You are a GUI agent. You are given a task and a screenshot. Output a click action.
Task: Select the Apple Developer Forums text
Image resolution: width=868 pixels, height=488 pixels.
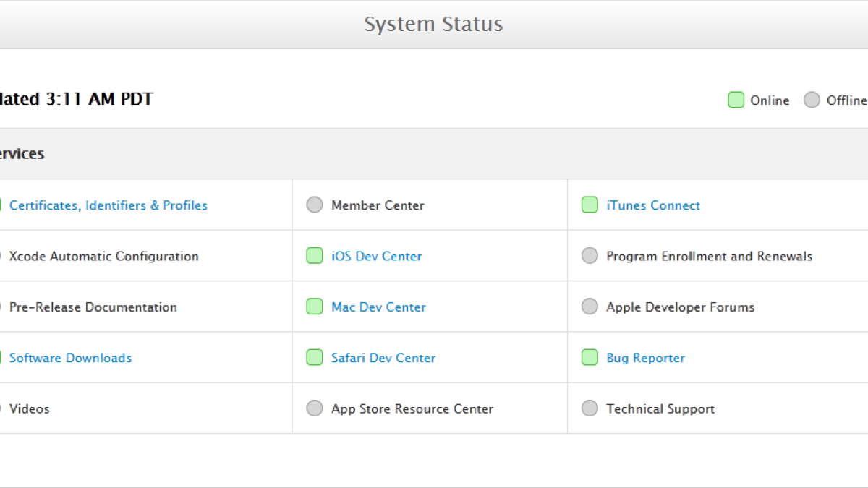(x=680, y=307)
